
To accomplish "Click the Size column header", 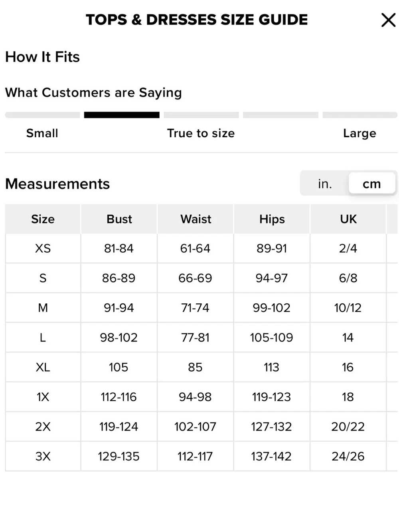I will click(43, 219).
